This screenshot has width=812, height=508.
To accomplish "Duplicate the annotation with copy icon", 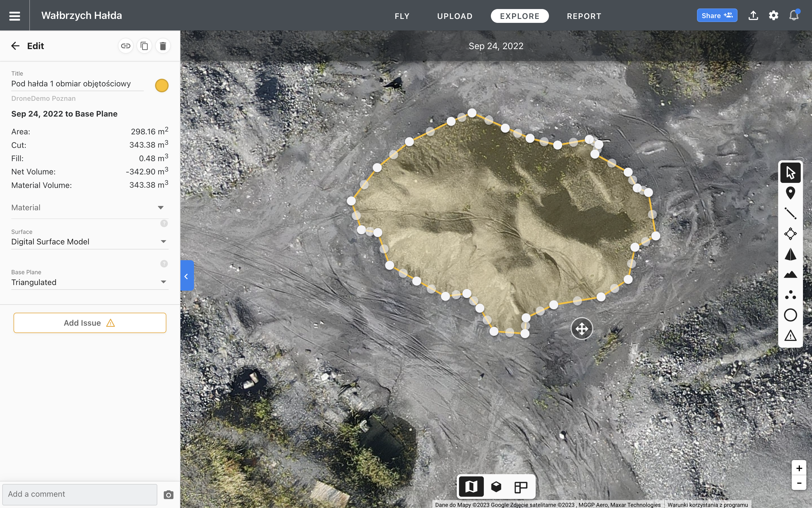I will tap(144, 46).
